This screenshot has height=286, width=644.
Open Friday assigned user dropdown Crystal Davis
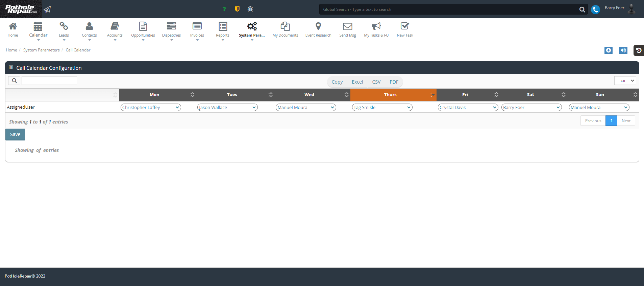point(468,107)
